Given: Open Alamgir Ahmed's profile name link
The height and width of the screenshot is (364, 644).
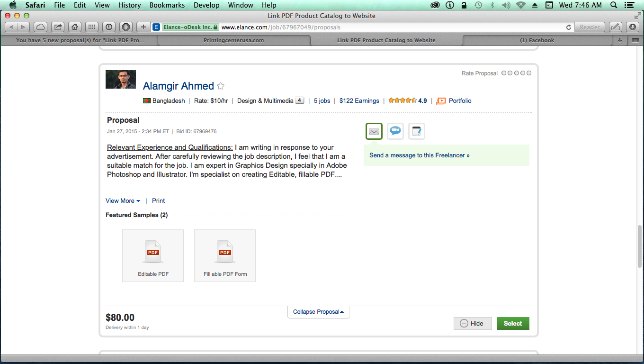Looking at the screenshot, I should point(179,86).
